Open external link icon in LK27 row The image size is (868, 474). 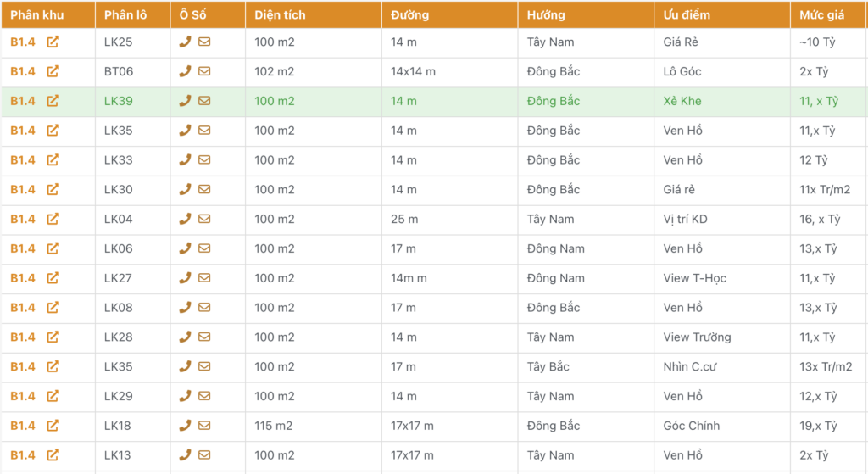pyautogui.click(x=53, y=278)
